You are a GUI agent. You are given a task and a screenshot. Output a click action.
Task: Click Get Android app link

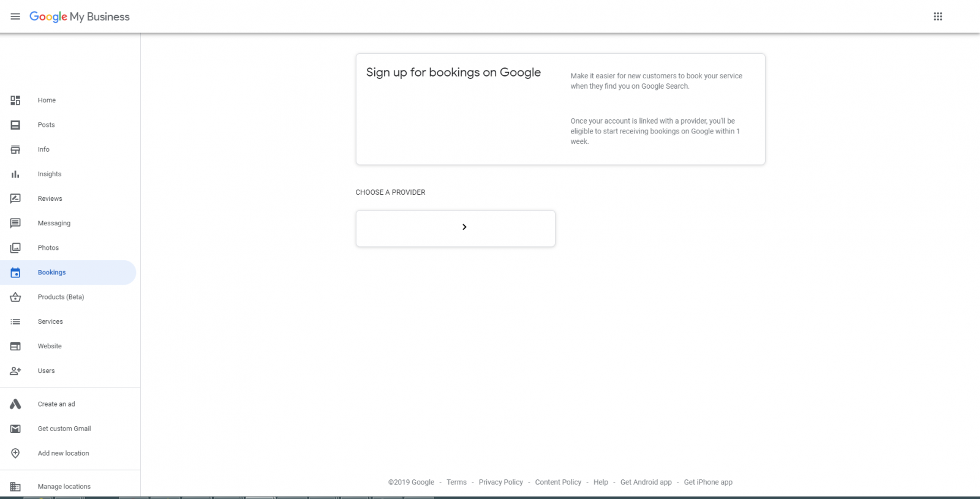click(646, 482)
